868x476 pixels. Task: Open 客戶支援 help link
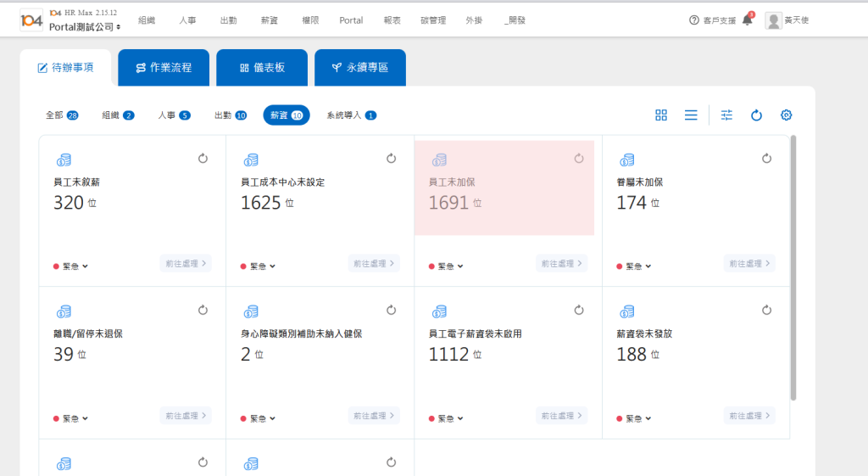(714, 20)
